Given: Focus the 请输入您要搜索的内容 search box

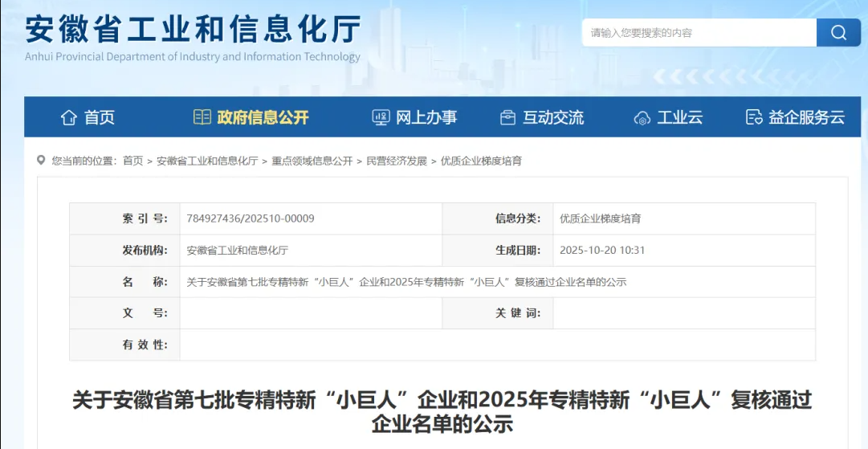Looking at the screenshot, I should (699, 33).
